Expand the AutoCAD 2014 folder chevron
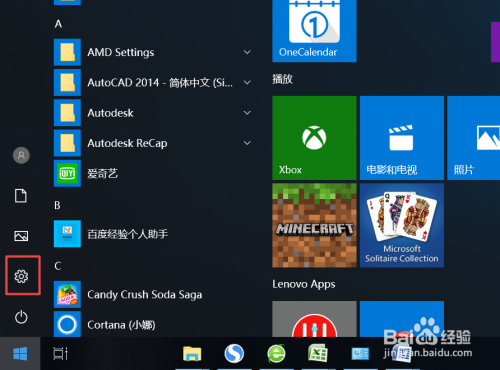Viewport: 500px width, 370px height. point(247,83)
